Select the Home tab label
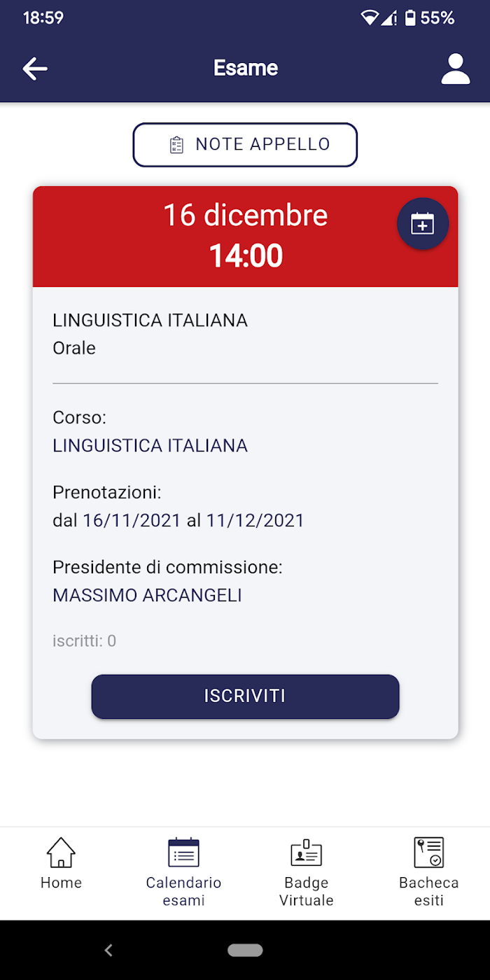Screen dimensions: 490x980 61,883
